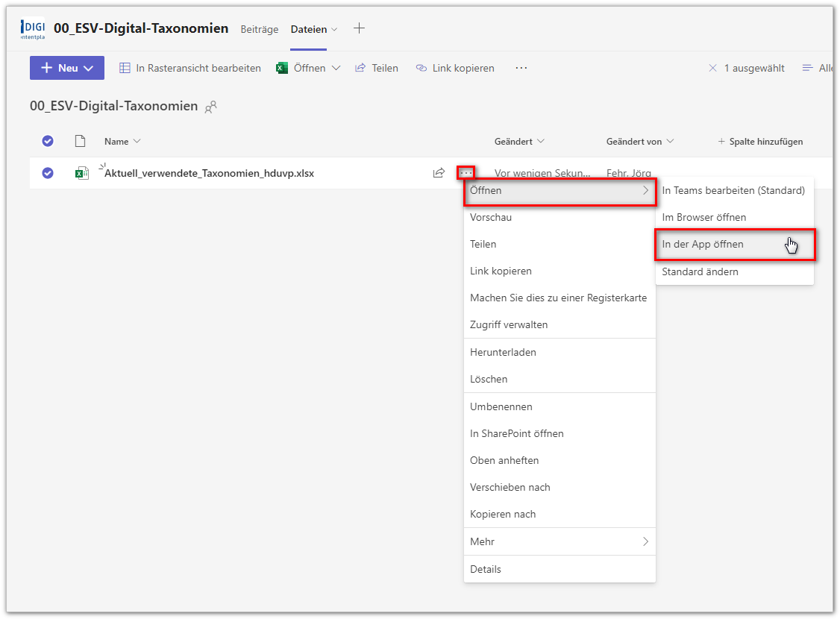Click the three-dot menu on the file row
The image size is (840, 619).
pyautogui.click(x=466, y=173)
